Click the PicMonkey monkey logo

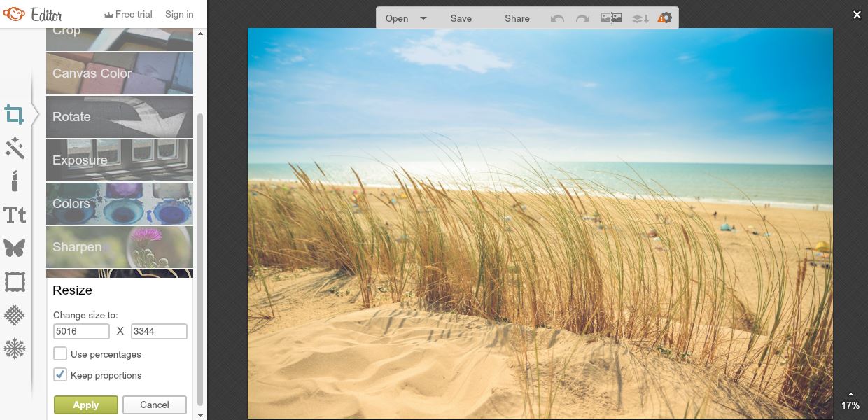point(14,14)
